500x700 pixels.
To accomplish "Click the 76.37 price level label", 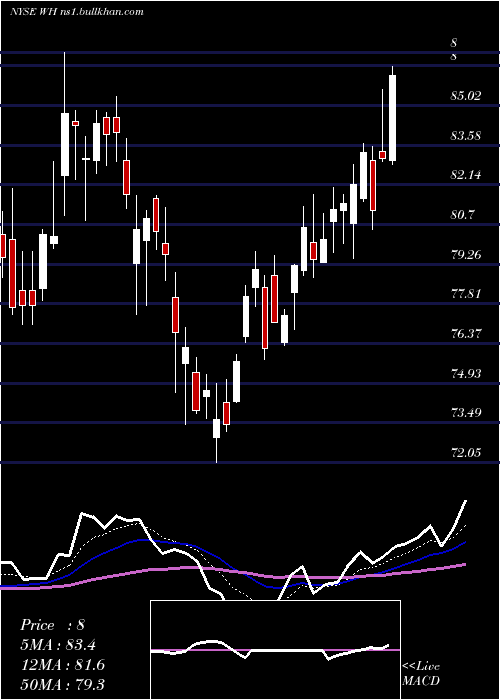I will [466, 333].
